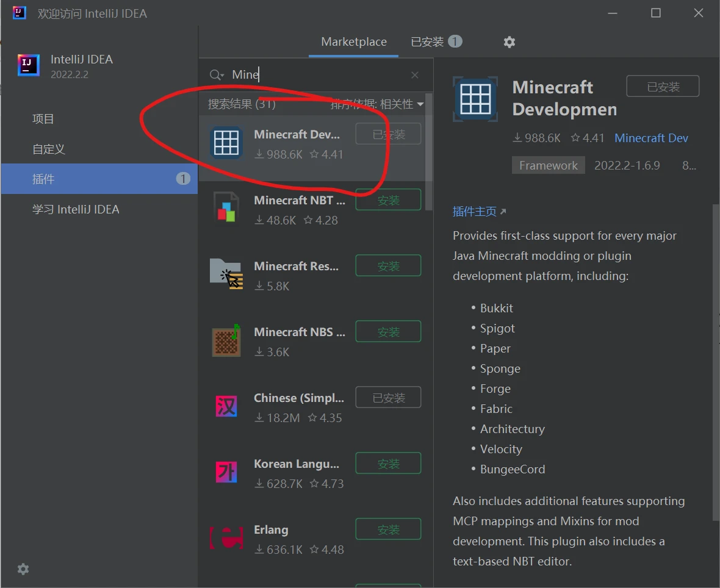Click the 搜索结果 (31) label
Image resolution: width=720 pixels, height=588 pixels.
pyautogui.click(x=242, y=104)
